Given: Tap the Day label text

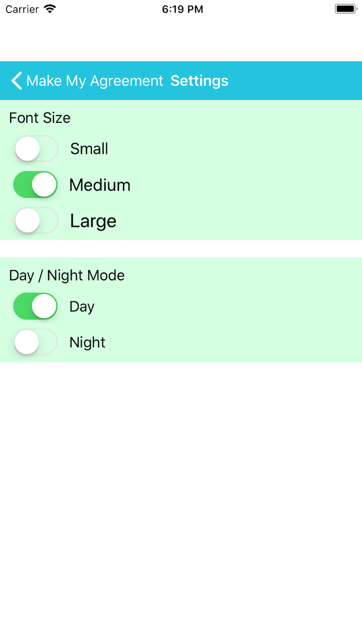Looking at the screenshot, I should pyautogui.click(x=82, y=307).
